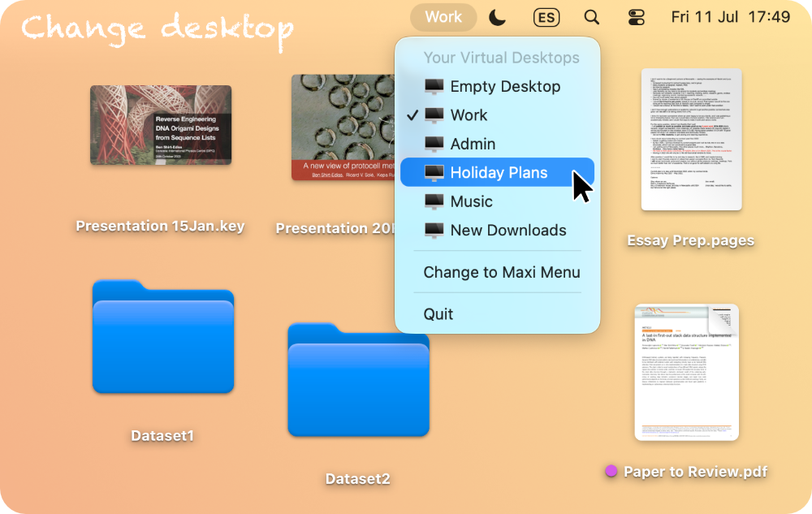The height and width of the screenshot is (514, 812).
Task: Choose the Holiday Plans desktop
Action: tap(497, 172)
